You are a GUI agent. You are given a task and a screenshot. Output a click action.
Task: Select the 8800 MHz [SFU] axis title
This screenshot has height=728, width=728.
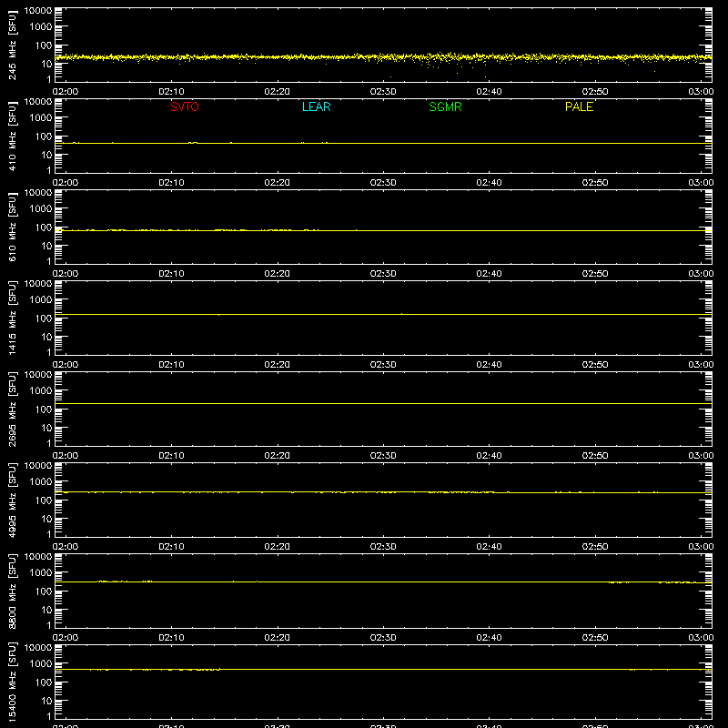[x=12, y=591]
